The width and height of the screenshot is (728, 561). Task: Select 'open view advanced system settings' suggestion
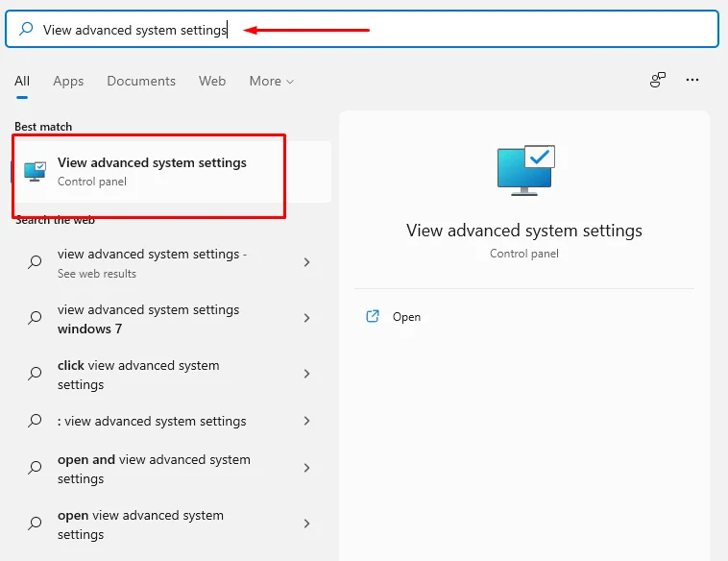[171, 524]
